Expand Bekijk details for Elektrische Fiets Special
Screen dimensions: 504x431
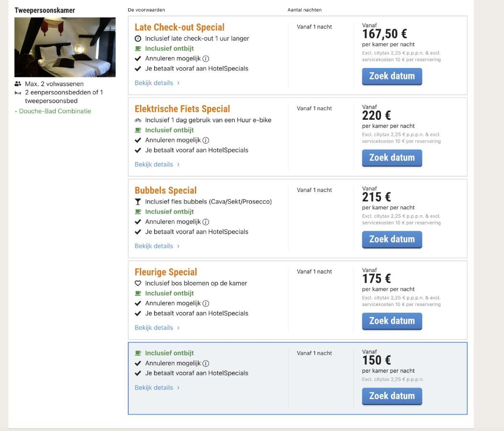point(157,164)
